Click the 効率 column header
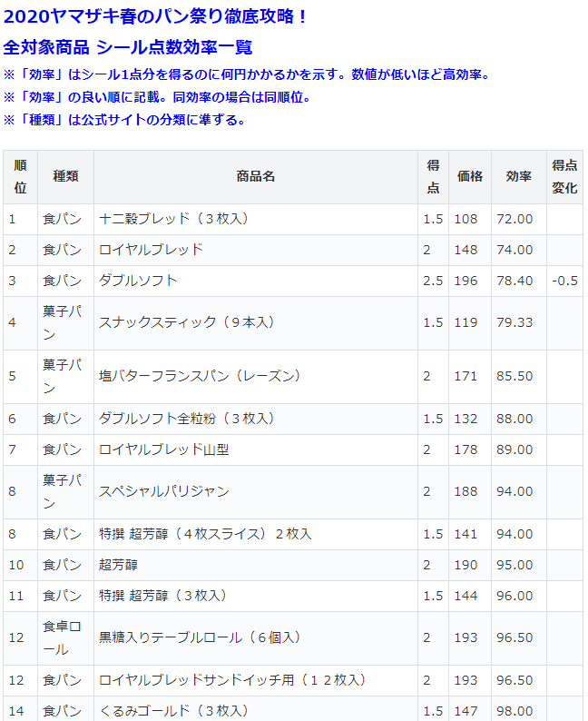Image resolution: width=588 pixels, height=721 pixels. [519, 177]
